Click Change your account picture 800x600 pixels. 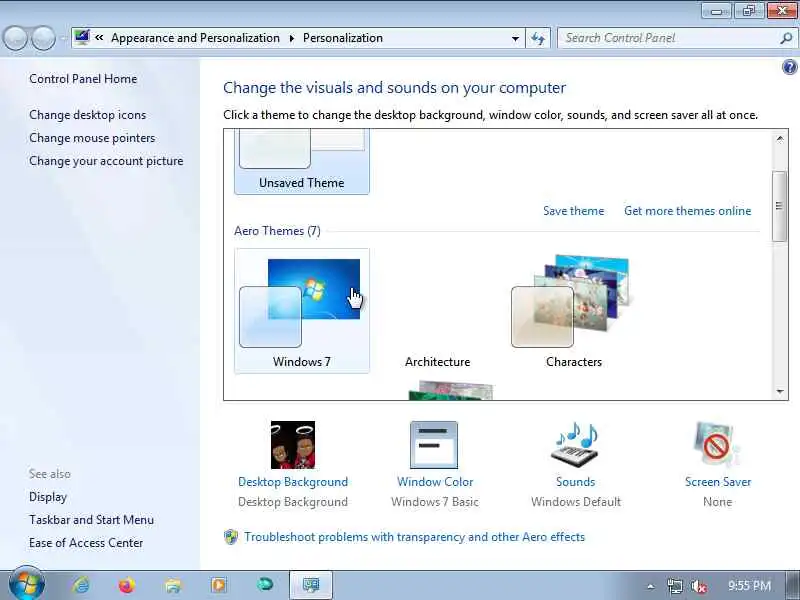(106, 161)
